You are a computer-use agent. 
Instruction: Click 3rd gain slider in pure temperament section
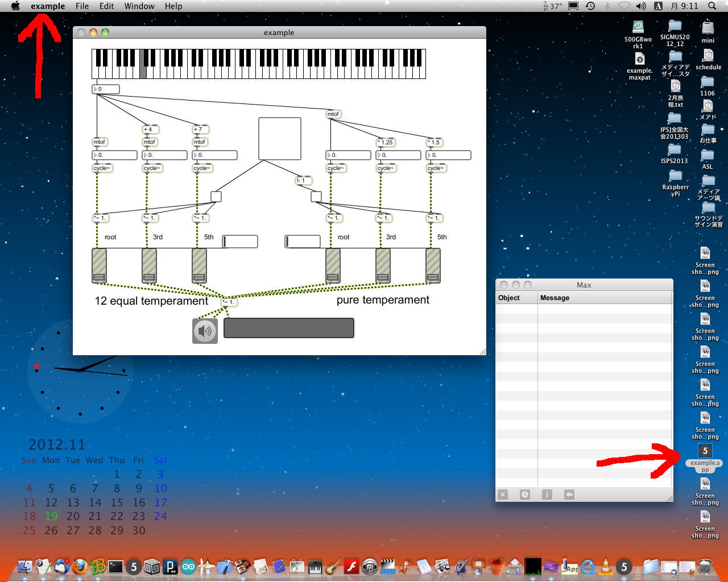pos(383,265)
